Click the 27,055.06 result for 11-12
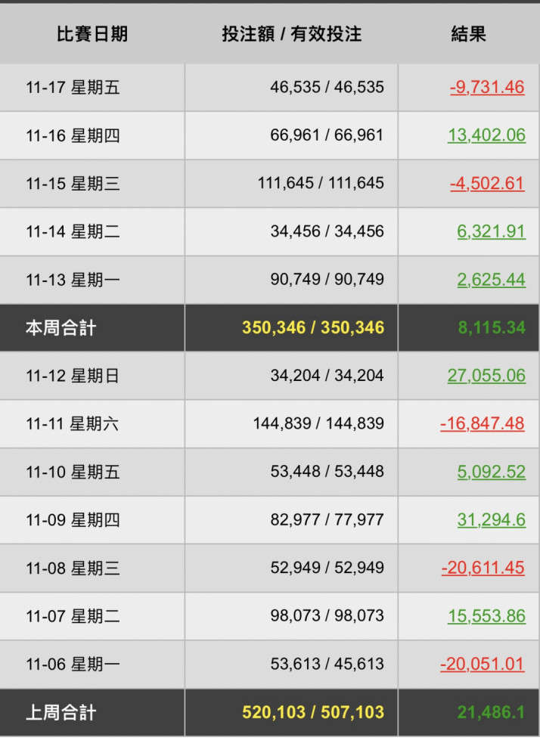The height and width of the screenshot is (756, 540). 486,376
